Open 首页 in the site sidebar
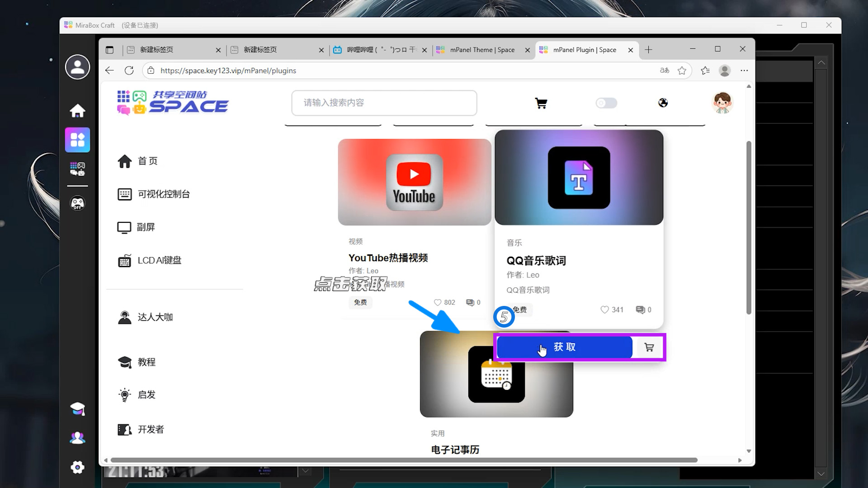 [137, 161]
